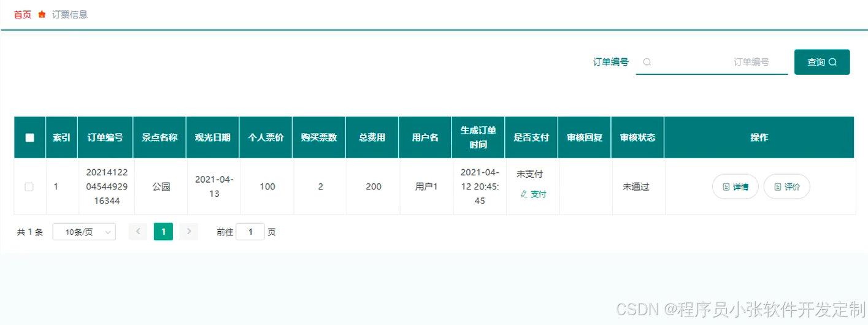
Task: Focus the 订单编号 search input field
Action: coord(712,62)
